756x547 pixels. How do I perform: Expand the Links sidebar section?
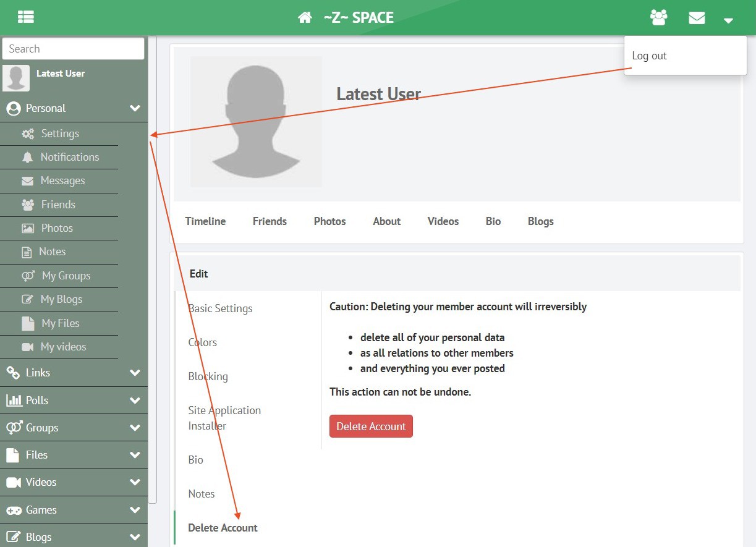coord(135,373)
